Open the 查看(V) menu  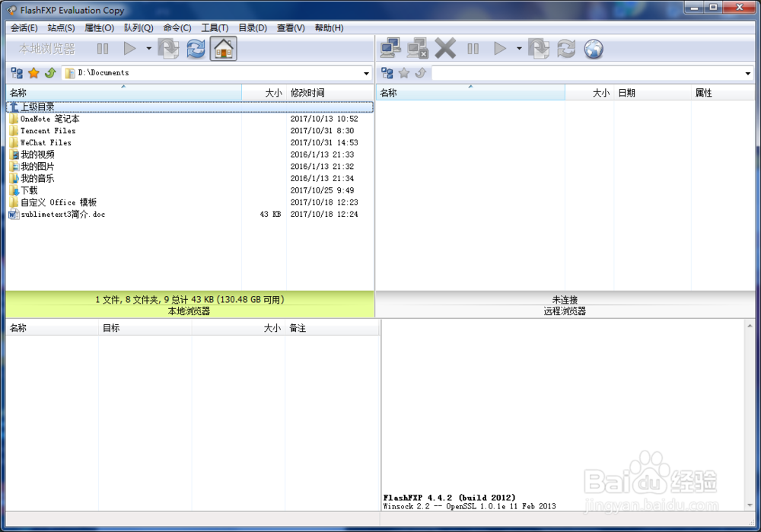[291, 27]
